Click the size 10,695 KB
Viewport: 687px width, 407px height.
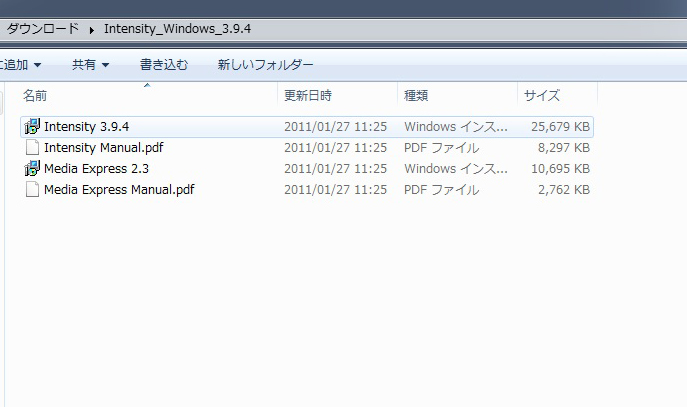click(560, 169)
